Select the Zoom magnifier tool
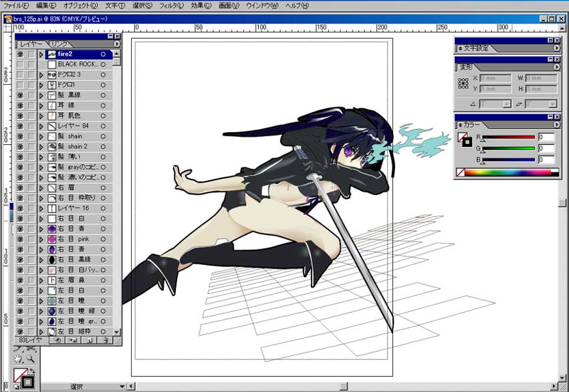The image size is (569, 392). (x=31, y=359)
